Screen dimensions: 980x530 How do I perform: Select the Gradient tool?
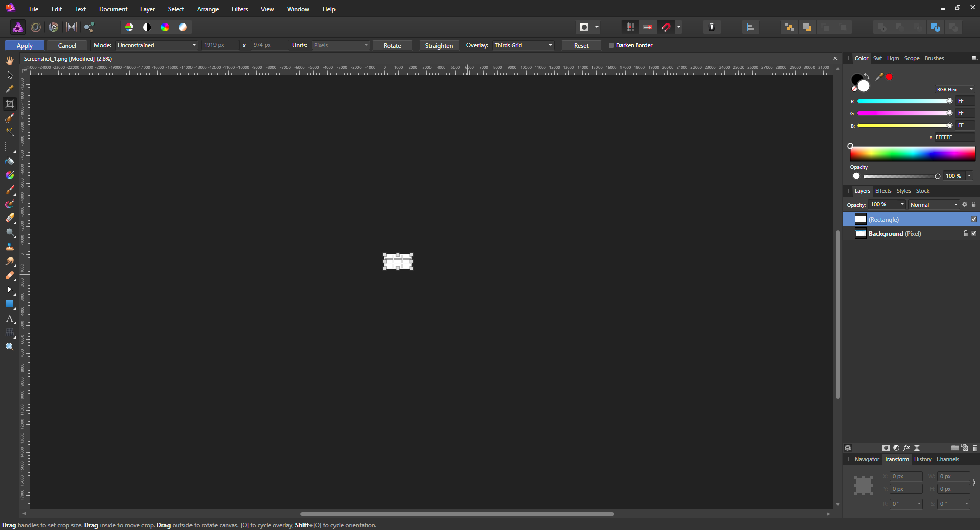point(10,176)
